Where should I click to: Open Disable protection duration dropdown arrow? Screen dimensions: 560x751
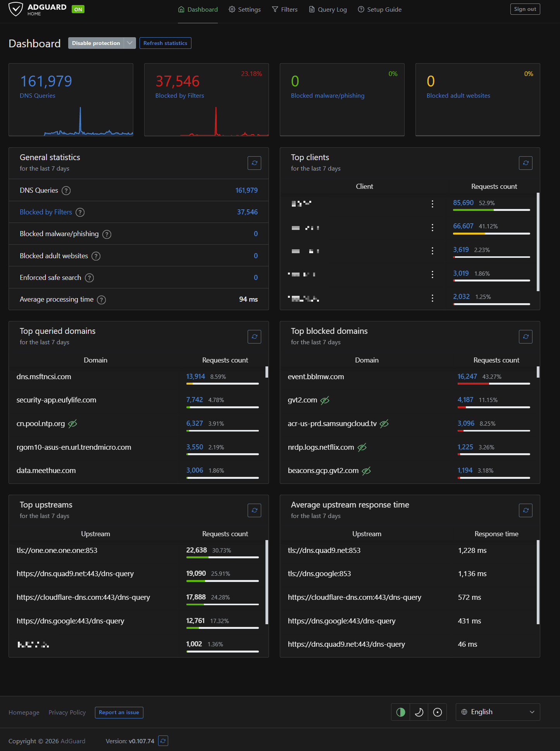pos(130,43)
